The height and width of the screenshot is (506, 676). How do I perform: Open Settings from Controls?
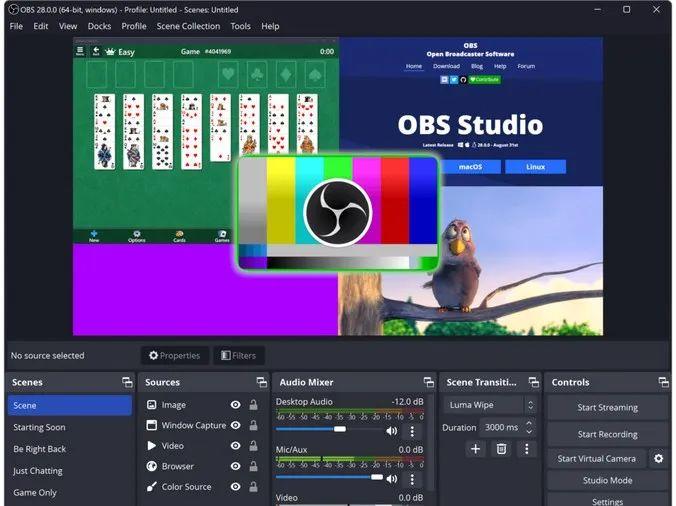point(607,501)
